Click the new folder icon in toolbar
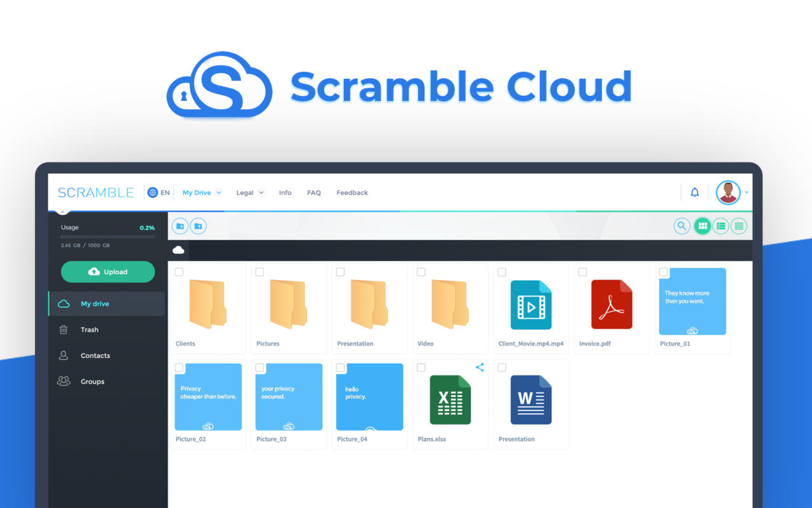 pos(180,226)
